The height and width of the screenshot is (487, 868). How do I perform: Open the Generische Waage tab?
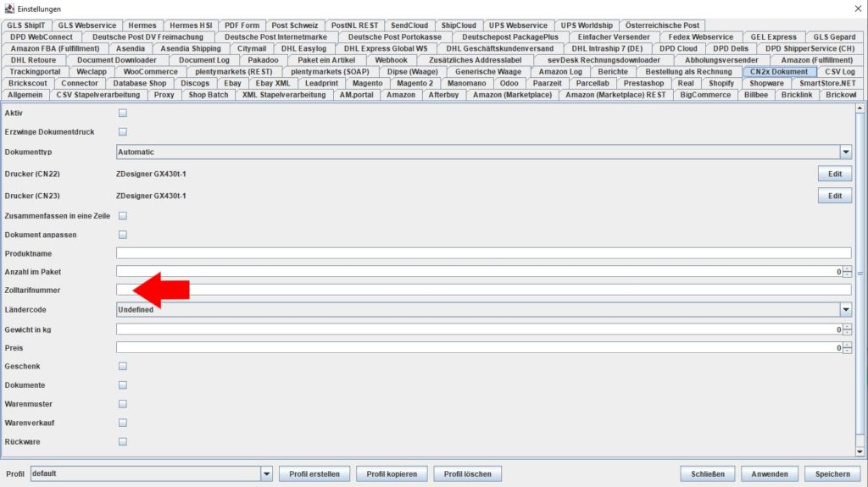pos(487,71)
